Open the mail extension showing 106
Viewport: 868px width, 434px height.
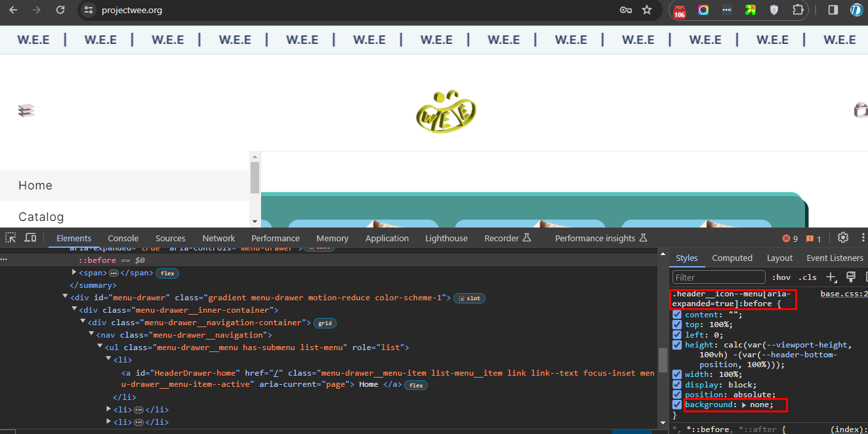(x=680, y=10)
